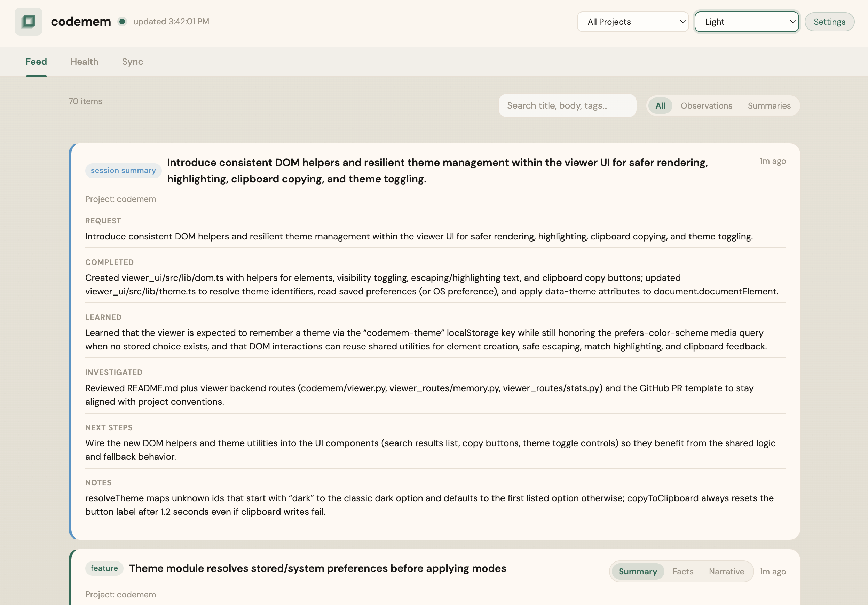868x605 pixels.
Task: Focus the search title, body, tags field
Action: tap(567, 105)
